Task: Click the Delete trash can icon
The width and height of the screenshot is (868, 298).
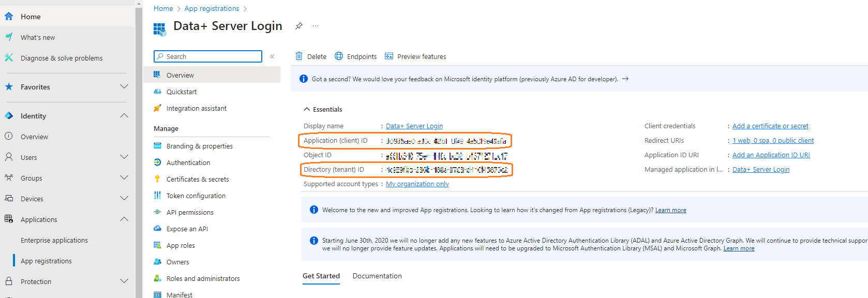Action: pyautogui.click(x=299, y=56)
